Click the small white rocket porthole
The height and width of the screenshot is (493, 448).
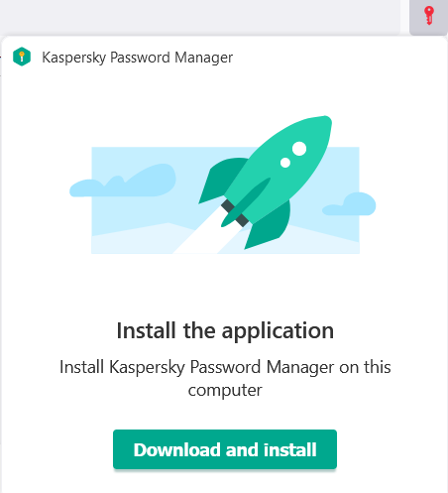(285, 163)
